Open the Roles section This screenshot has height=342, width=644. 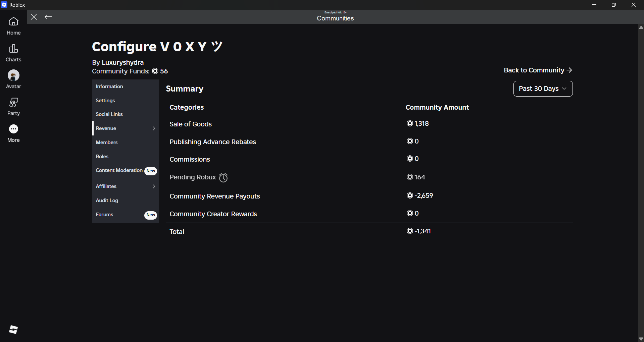point(126,157)
